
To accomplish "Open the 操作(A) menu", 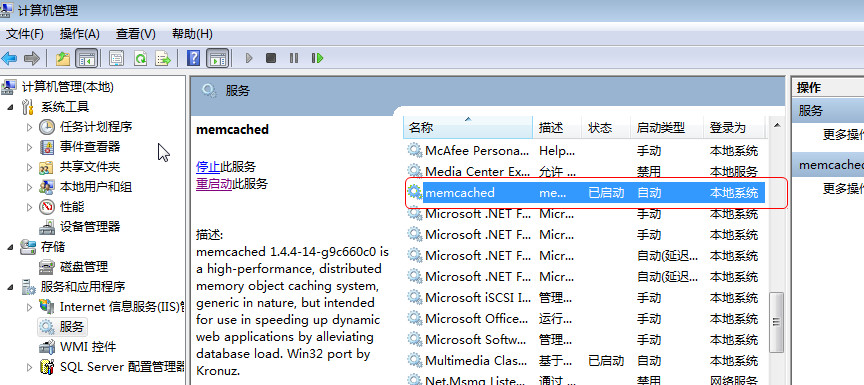I will coord(80,34).
